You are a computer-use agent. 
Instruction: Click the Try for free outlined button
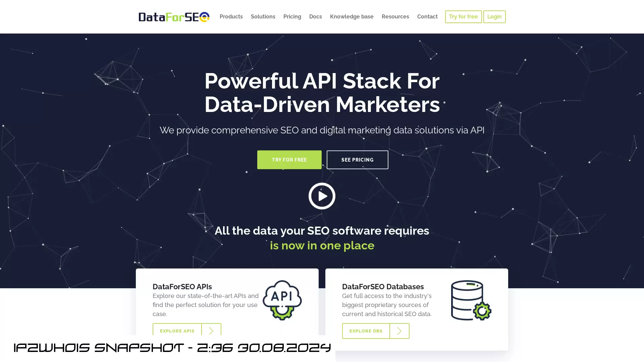coord(464,17)
